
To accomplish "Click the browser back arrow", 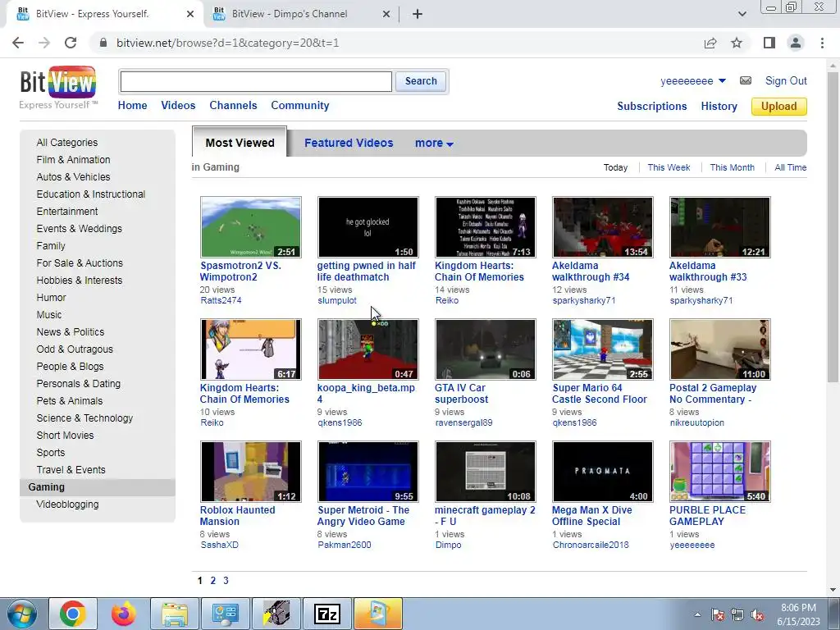I will pos(18,43).
